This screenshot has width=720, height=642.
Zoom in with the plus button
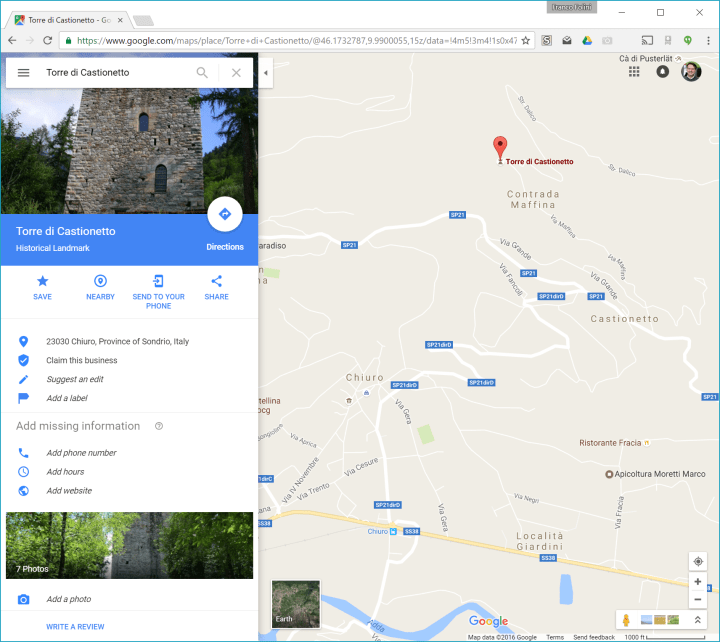698,581
